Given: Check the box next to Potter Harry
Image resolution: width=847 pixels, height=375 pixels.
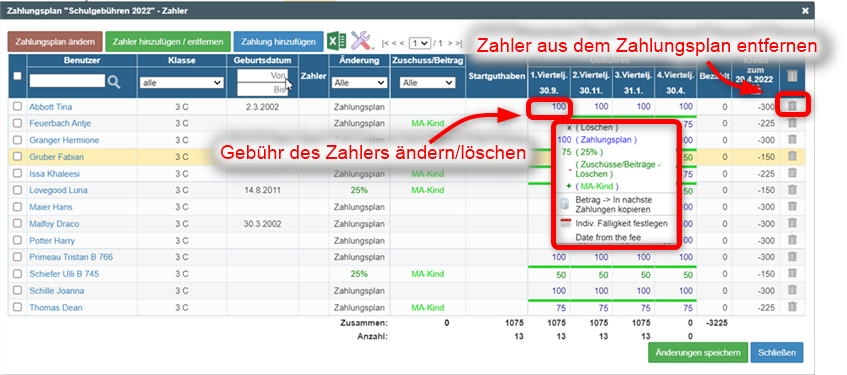Looking at the screenshot, I should pyautogui.click(x=17, y=240).
